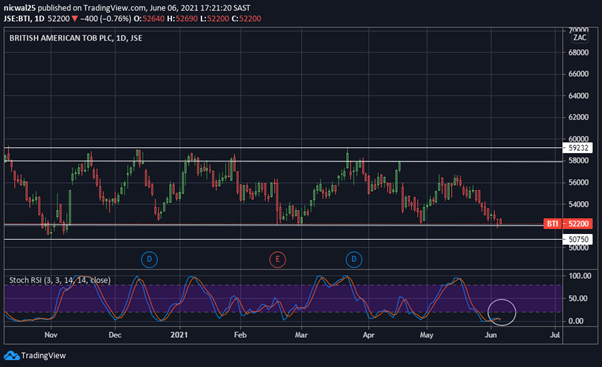Click the BRITISH AMERICAN TOB PLC chart title

coord(76,38)
